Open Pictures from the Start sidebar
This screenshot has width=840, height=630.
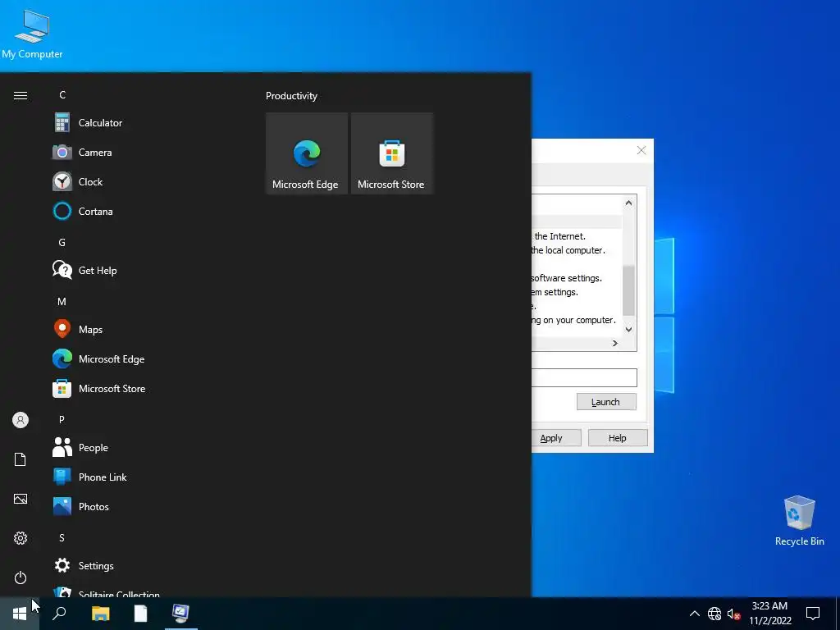[x=21, y=499]
